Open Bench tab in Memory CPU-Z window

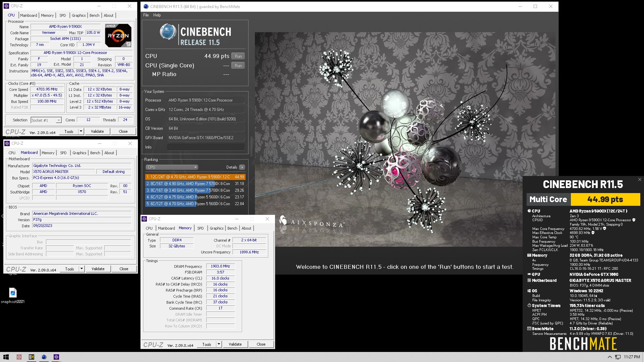232,228
